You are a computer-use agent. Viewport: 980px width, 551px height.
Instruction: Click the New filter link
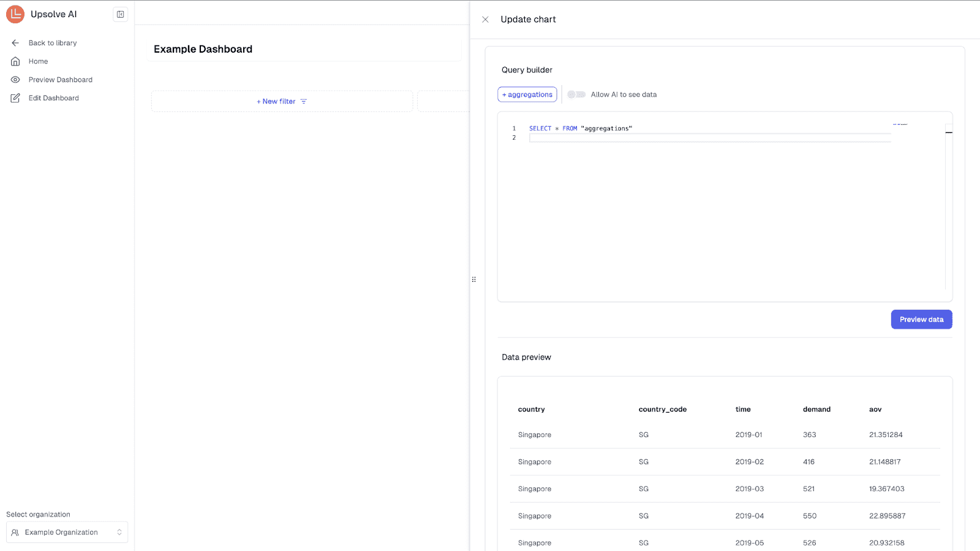pyautogui.click(x=276, y=101)
